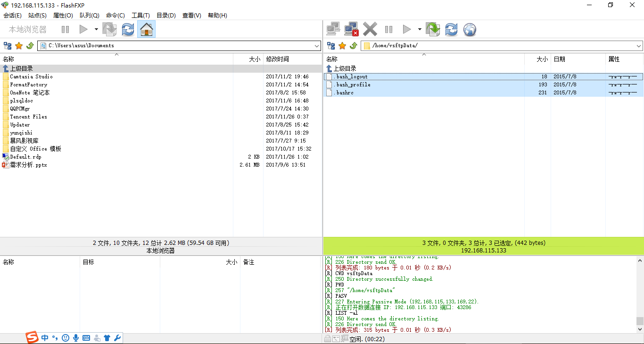Open remote pane favorites star
Viewport: 644px width, 344px height.
342,46
